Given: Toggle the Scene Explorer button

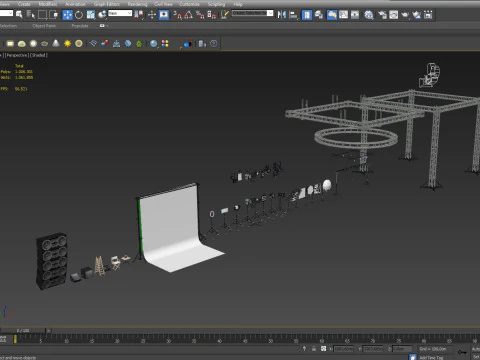Looking at the screenshot, I should coord(307,15).
